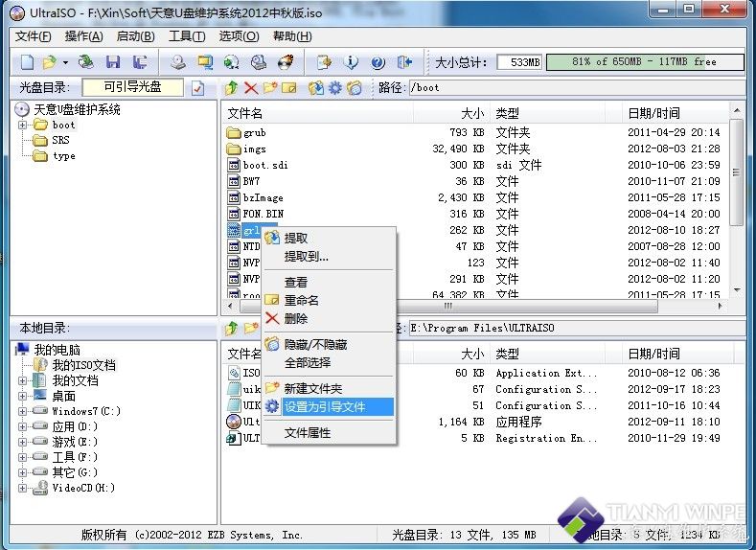
Task: Open the 工具(T) menu
Action: (x=187, y=36)
